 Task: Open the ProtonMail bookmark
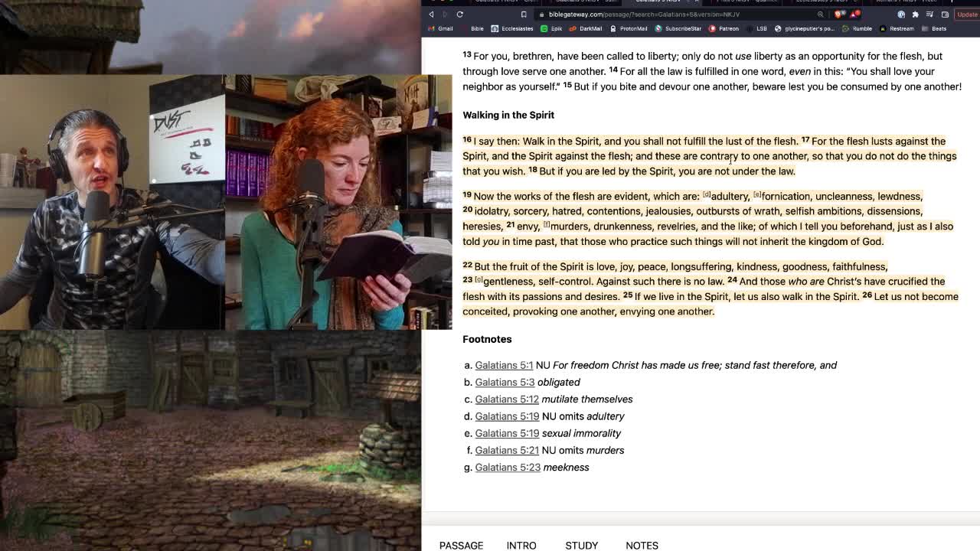[x=629, y=29]
